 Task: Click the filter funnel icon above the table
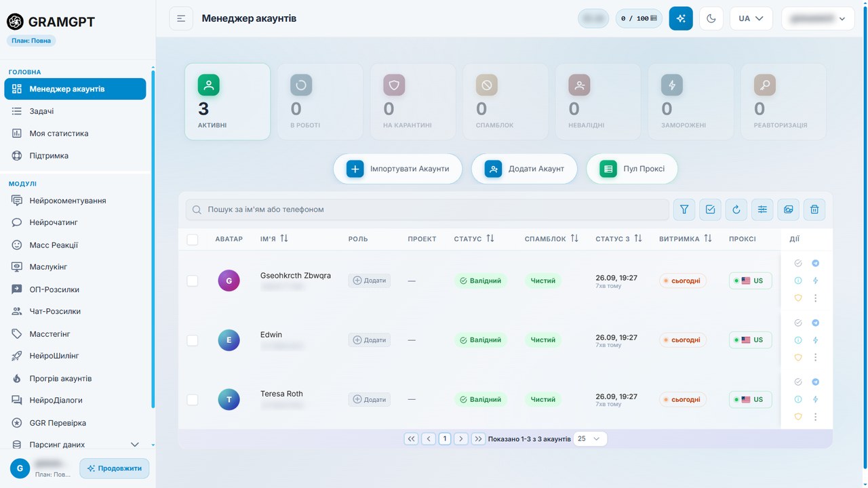684,209
